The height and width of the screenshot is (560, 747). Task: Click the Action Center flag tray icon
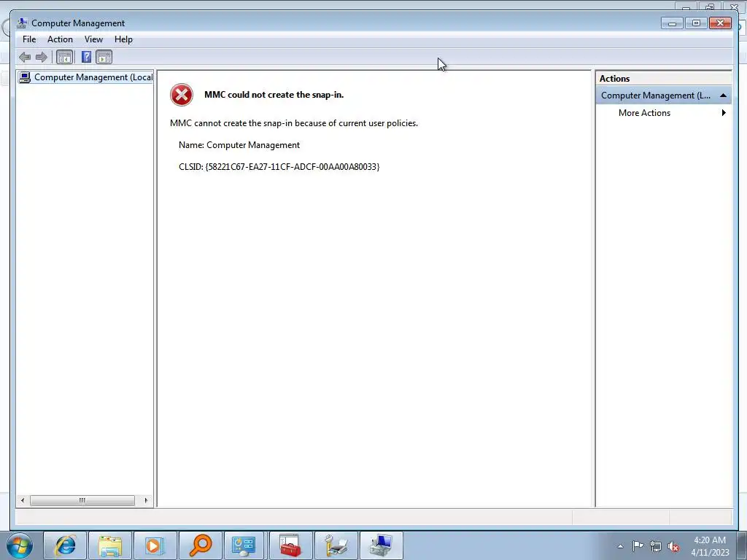[638, 546]
